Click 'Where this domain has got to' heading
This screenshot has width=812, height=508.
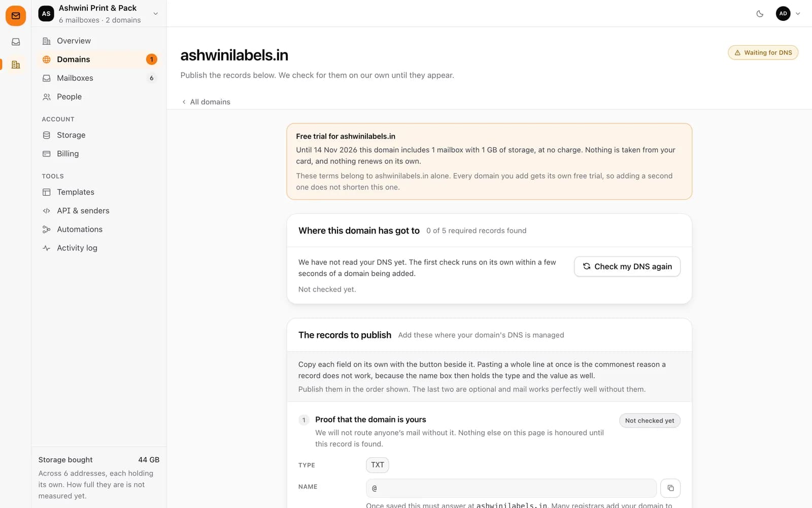pyautogui.click(x=359, y=231)
